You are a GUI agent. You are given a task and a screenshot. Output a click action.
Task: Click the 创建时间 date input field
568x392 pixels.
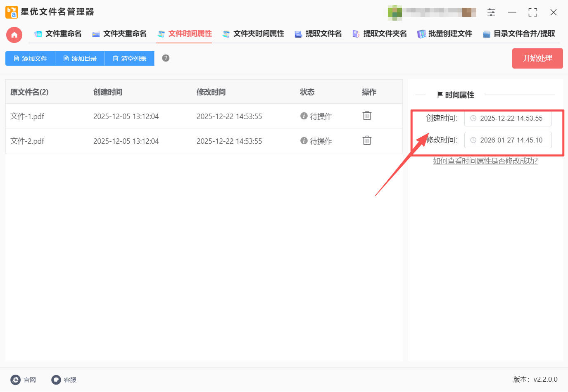tap(508, 118)
